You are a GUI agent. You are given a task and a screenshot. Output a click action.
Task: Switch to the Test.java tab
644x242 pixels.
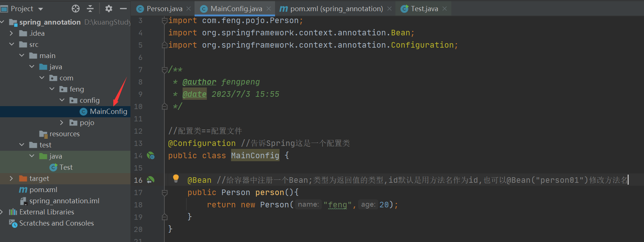[424, 9]
